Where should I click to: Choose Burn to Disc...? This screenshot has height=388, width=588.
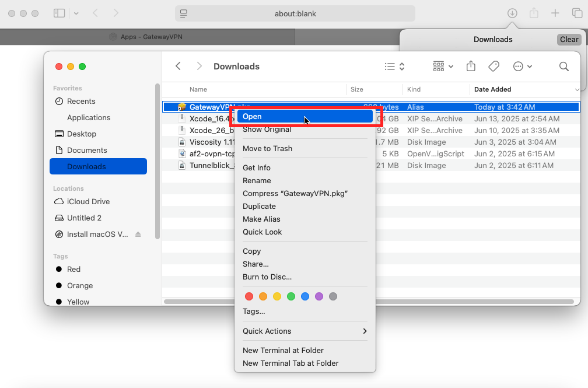[305, 277]
